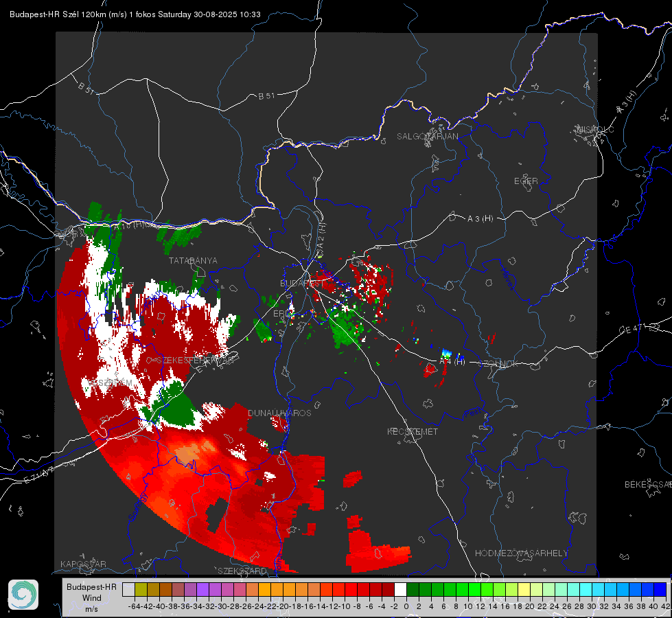Select the white swatch between -2 and 0
The width and height of the screenshot is (672, 618).
click(400, 589)
